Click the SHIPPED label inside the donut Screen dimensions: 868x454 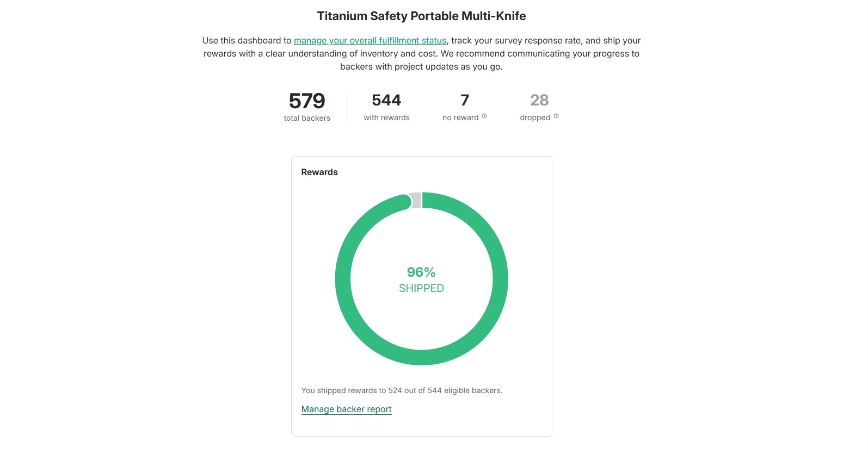(x=421, y=289)
